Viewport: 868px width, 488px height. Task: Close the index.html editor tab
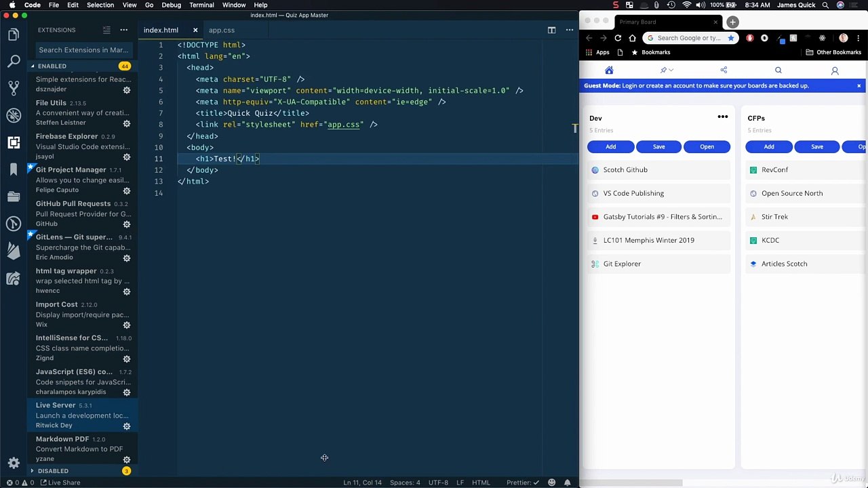(x=195, y=30)
